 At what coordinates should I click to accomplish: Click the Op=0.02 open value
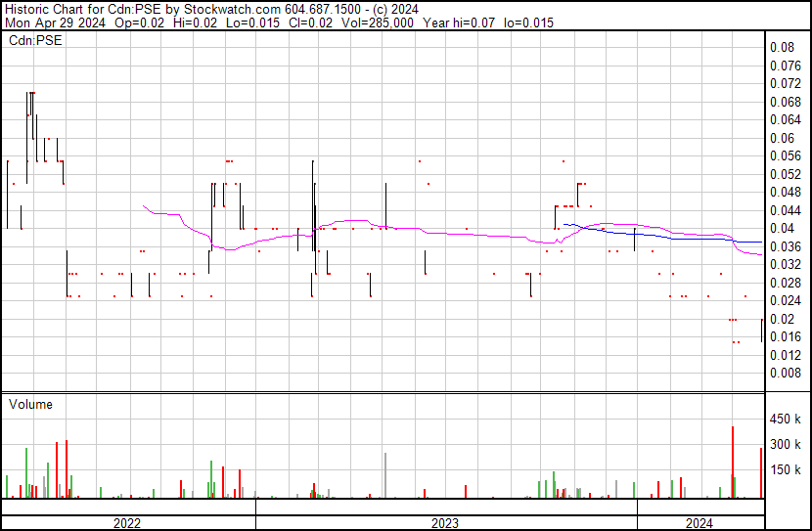[x=139, y=22]
